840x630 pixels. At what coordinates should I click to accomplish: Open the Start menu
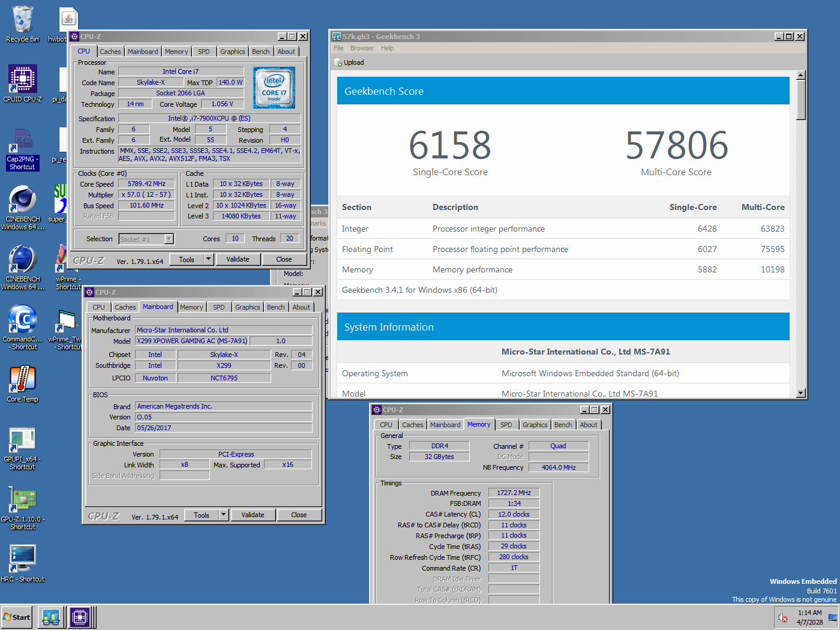(x=17, y=617)
